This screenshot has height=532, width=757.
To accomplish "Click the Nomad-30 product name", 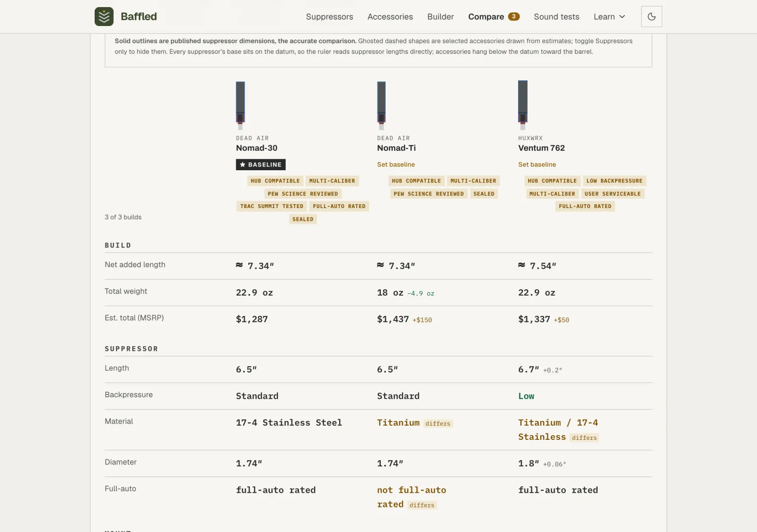I will click(x=256, y=148).
